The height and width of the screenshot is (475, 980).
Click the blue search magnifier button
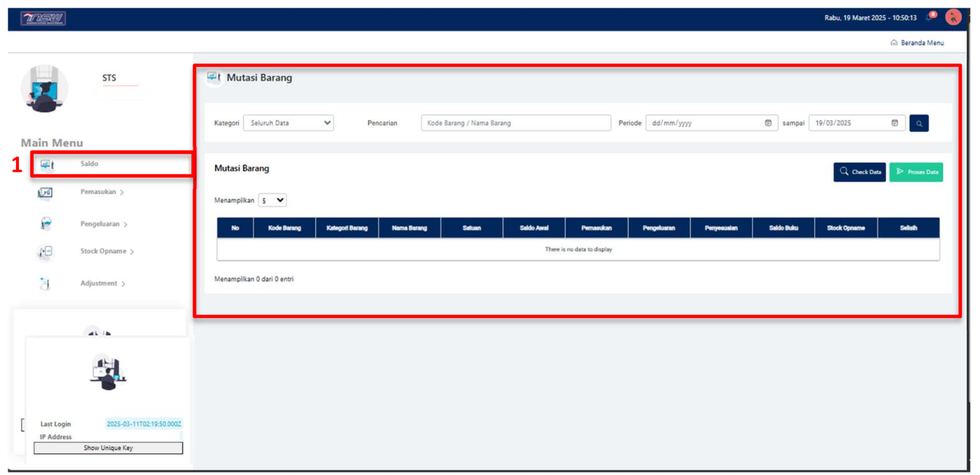[918, 123]
